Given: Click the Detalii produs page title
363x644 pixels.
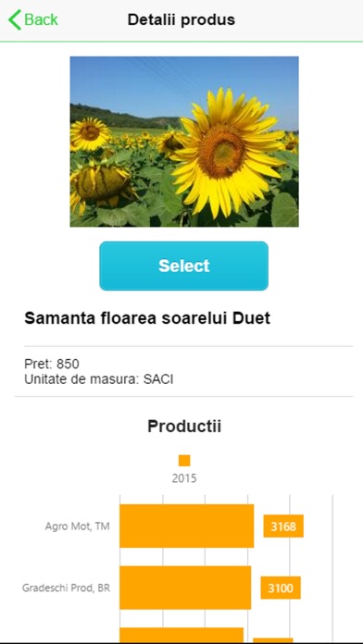Looking at the screenshot, I should (181, 19).
